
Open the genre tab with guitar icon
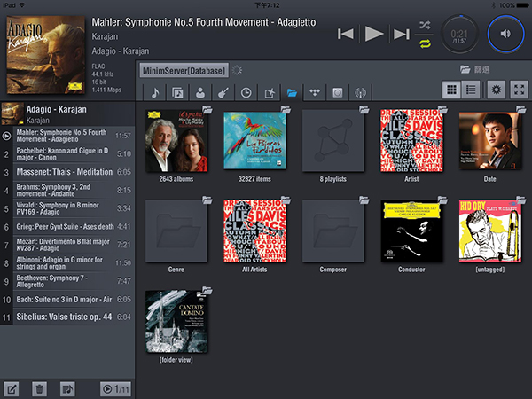tap(223, 92)
